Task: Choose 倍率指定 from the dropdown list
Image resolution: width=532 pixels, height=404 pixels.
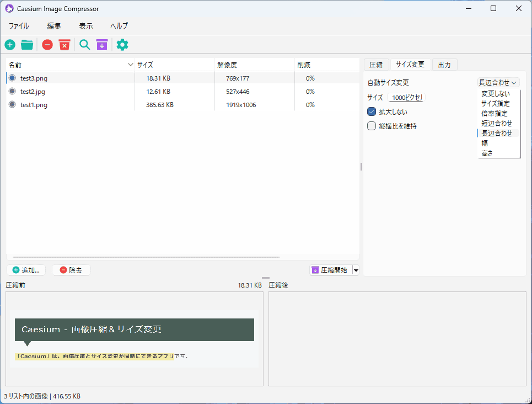Action: [495, 113]
